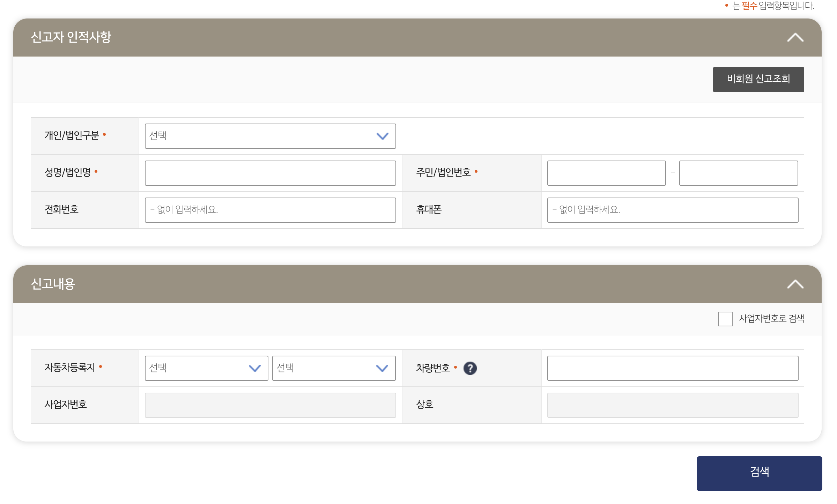Click the 비회원 신고조회 button
The height and width of the screenshot is (504, 837).
758,79
